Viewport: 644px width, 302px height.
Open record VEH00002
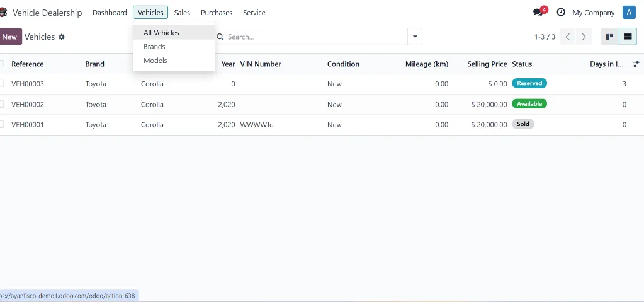(x=28, y=105)
